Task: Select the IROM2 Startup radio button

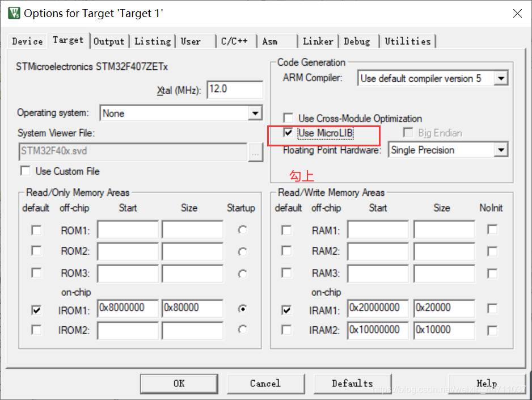Action: coord(242,330)
